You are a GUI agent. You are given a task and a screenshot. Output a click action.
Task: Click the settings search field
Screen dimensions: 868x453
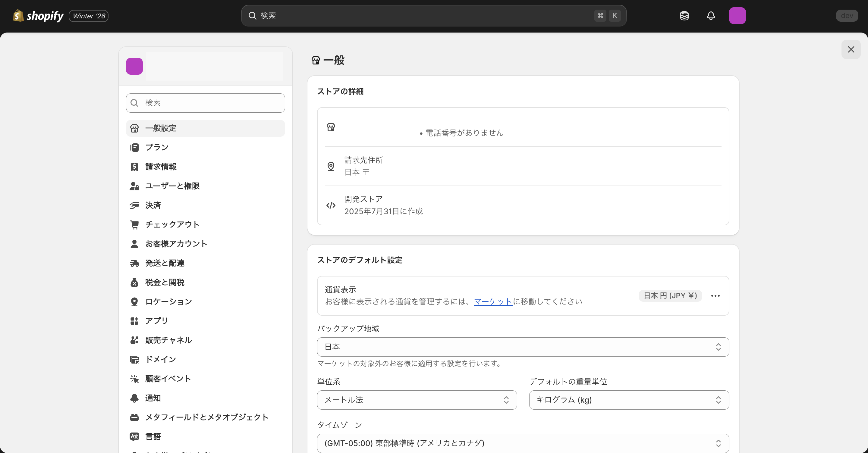205,103
